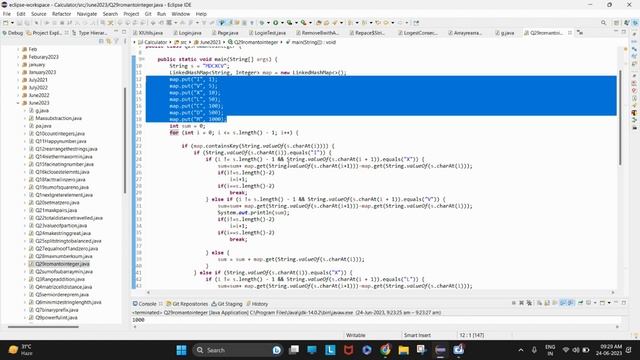Open the Open Perspective icon

pyautogui.click(x=616, y=23)
